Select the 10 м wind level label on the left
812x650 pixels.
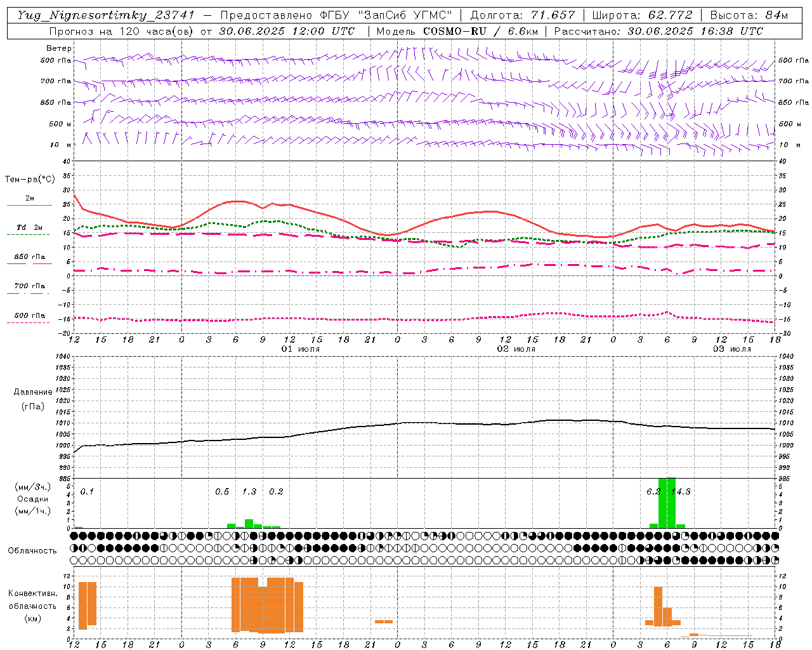pos(60,145)
